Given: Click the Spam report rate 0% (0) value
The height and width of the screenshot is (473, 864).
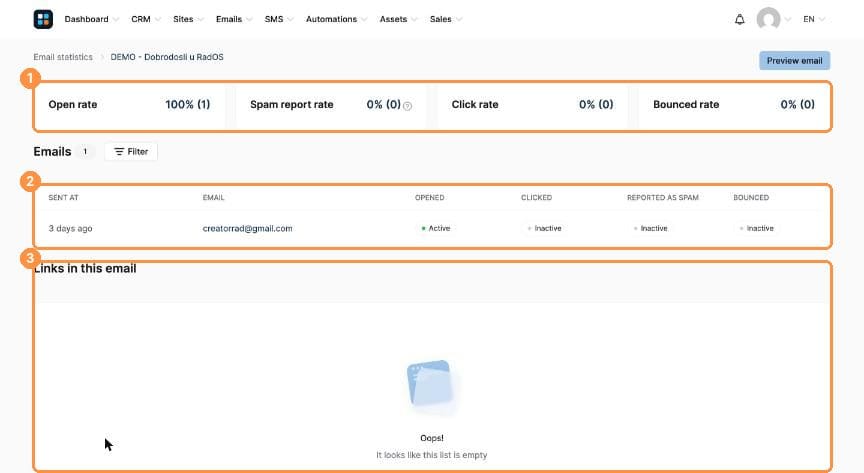Looking at the screenshot, I should (384, 105).
